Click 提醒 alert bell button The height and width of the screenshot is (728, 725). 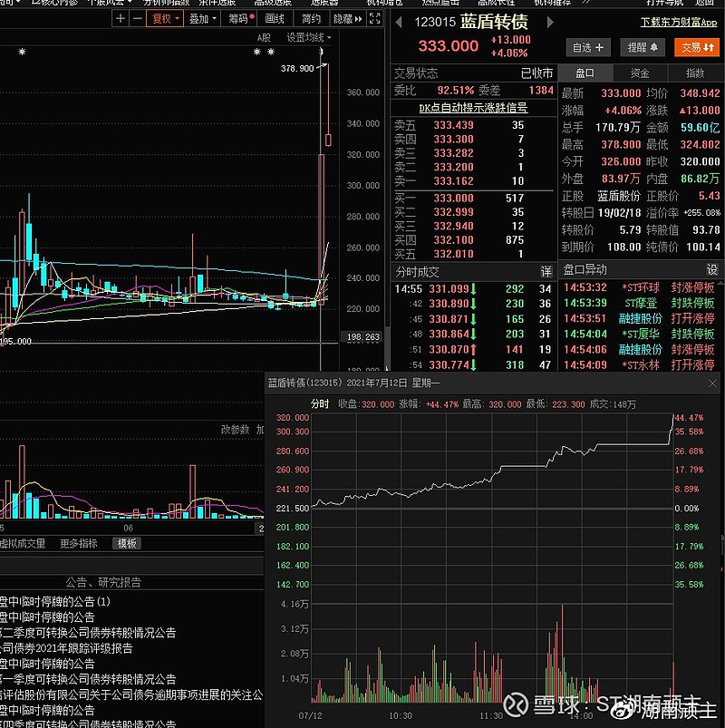point(643,47)
